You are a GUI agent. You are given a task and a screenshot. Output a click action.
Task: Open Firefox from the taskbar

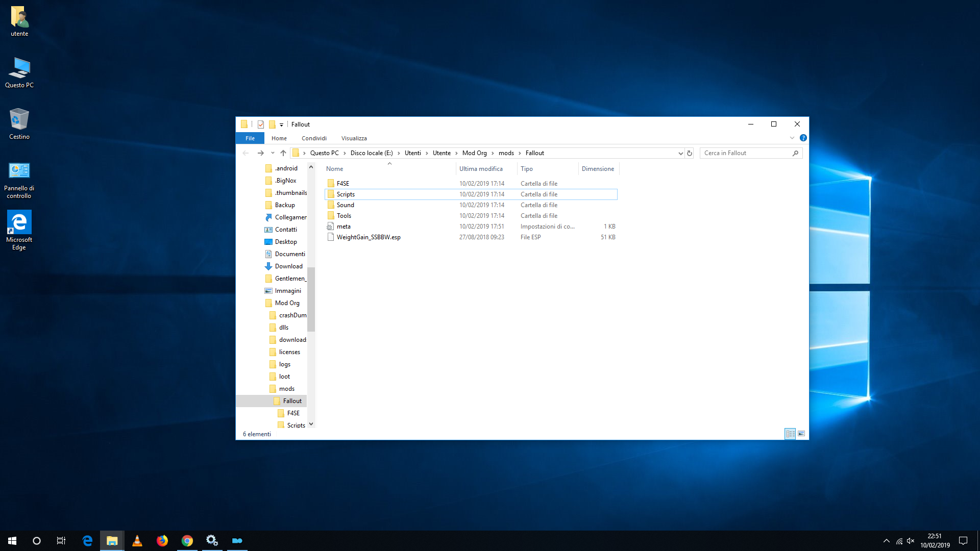162,541
